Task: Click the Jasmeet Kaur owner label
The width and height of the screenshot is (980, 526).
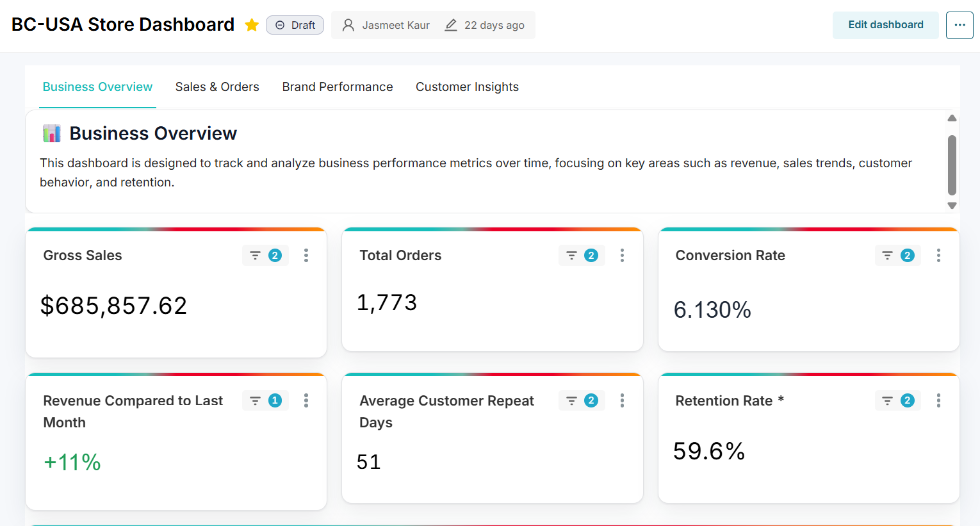Action: 386,25
